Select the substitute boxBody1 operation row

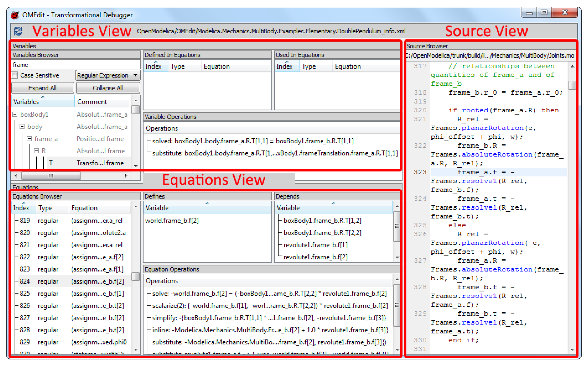click(275, 153)
